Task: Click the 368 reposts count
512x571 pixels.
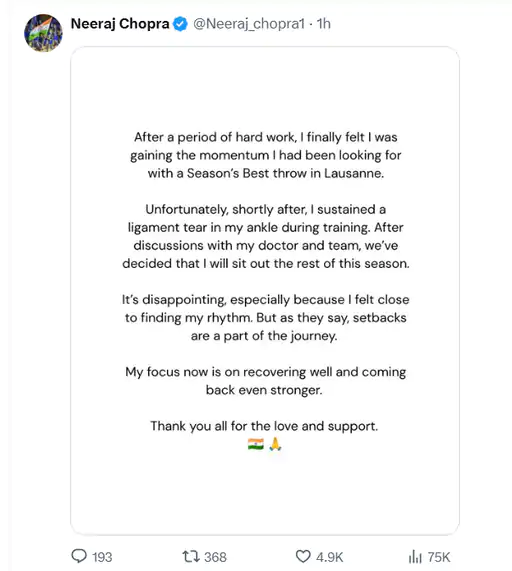Action: pos(215,557)
